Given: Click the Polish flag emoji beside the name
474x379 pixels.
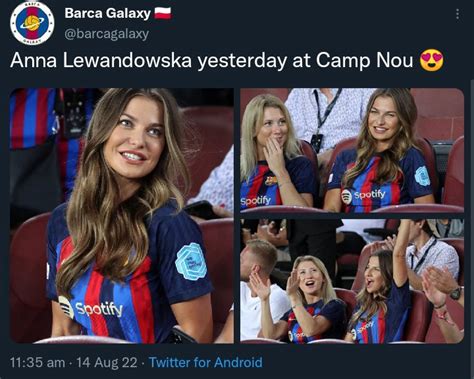Looking at the screenshot, I should 163,13.
